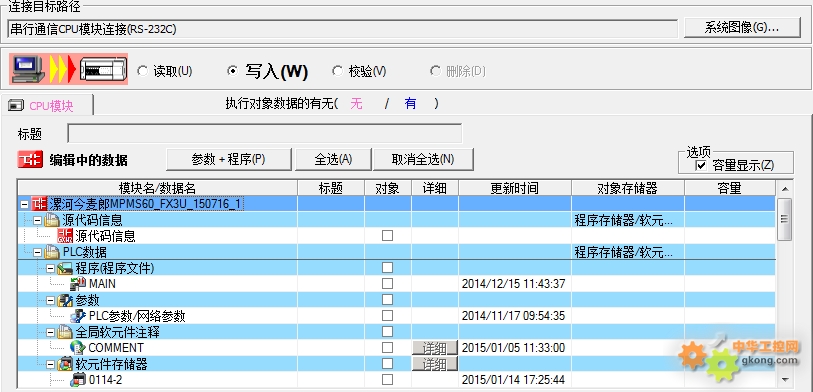Click the 全局软元件注释 folder icon
The width and height of the screenshot is (813, 392).
point(65,332)
